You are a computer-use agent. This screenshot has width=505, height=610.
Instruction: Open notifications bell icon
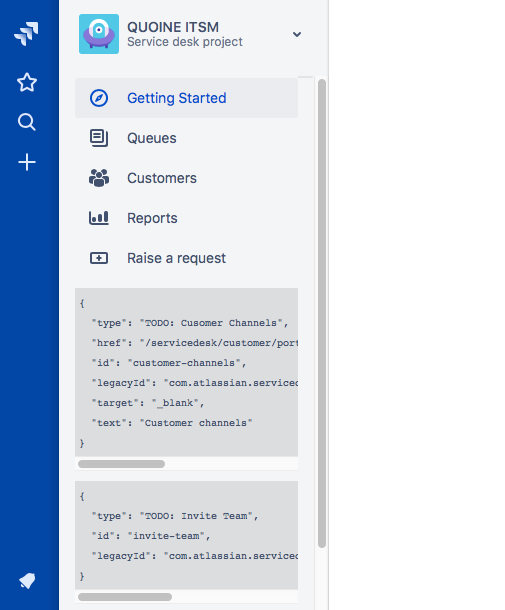[27, 580]
